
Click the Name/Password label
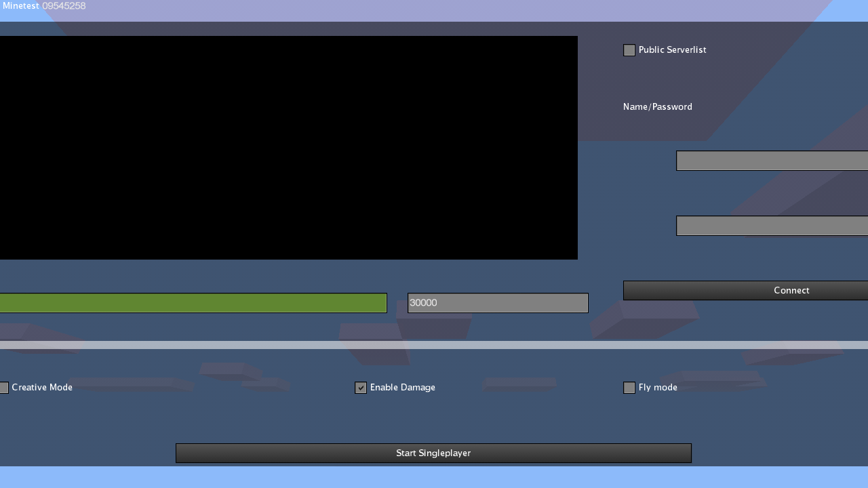tap(657, 106)
